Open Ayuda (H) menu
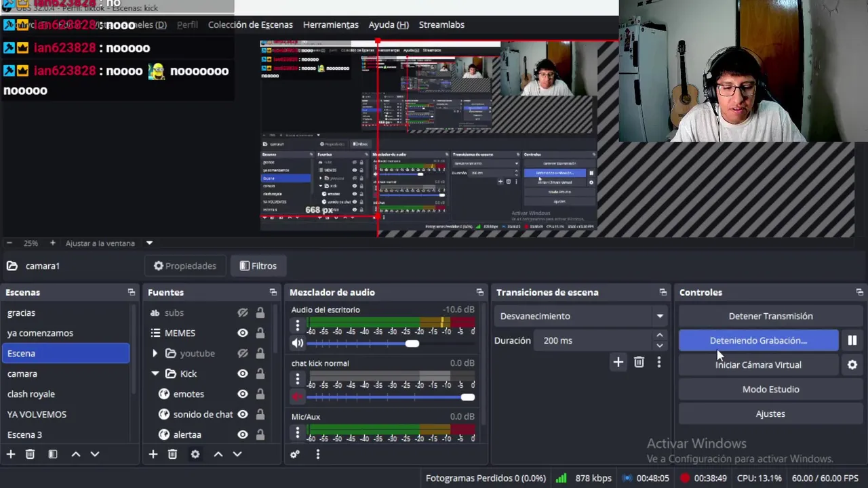This screenshot has width=868, height=488. click(389, 24)
